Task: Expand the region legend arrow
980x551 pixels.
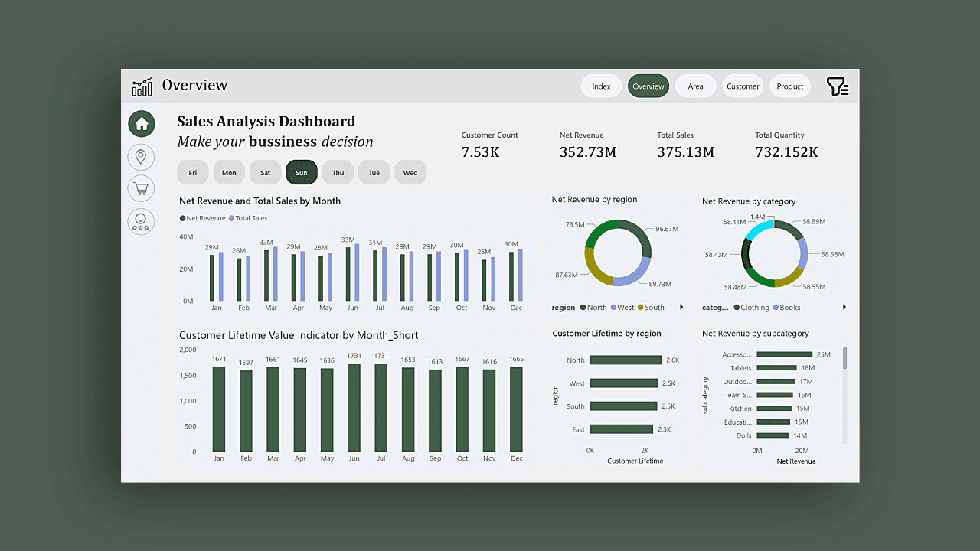Action: tap(681, 308)
